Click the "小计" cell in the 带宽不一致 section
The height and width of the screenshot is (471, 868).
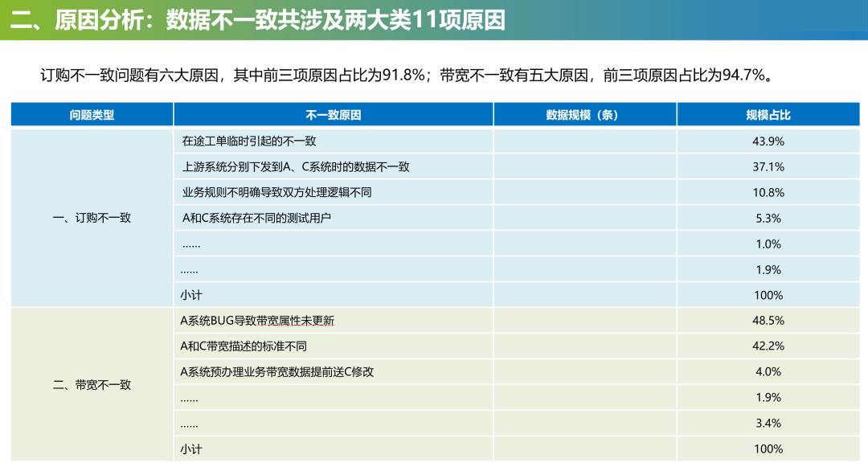(334, 448)
